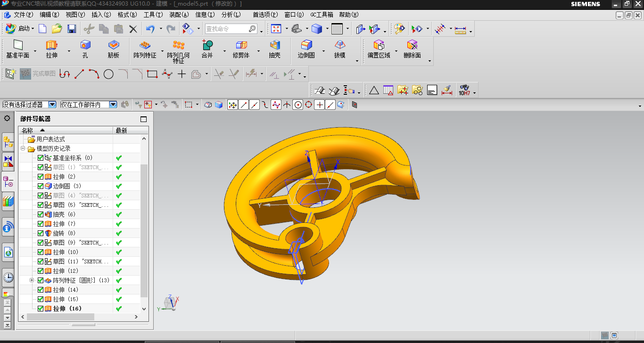Click the 阵列特征 (Pattern Feature) icon
This screenshot has height=343, width=644.
coord(145,46)
